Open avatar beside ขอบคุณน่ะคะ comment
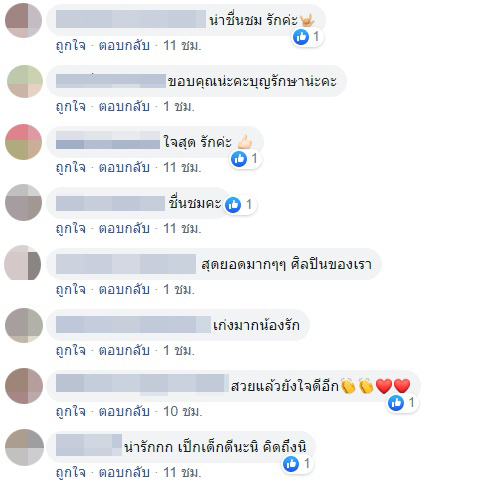 (25, 81)
